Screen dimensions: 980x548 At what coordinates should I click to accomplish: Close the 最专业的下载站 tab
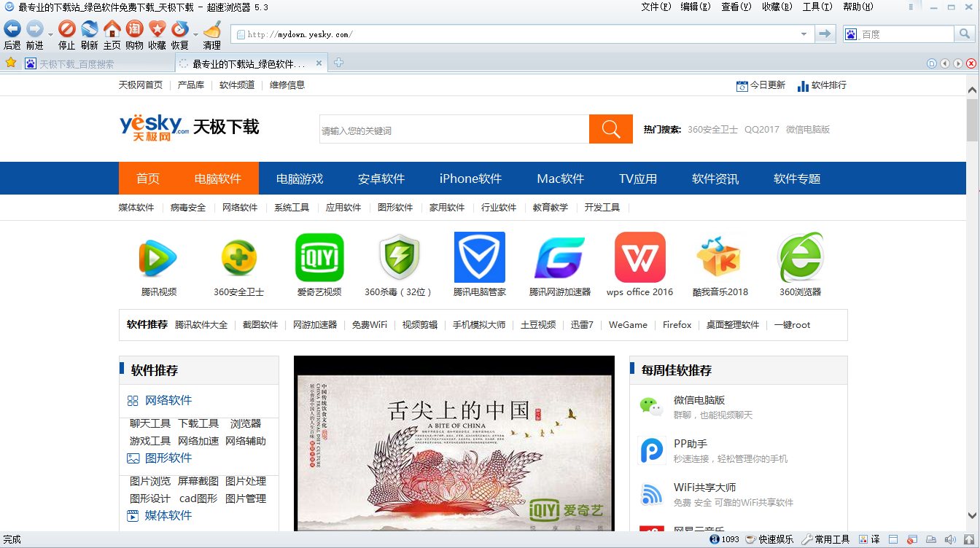319,63
